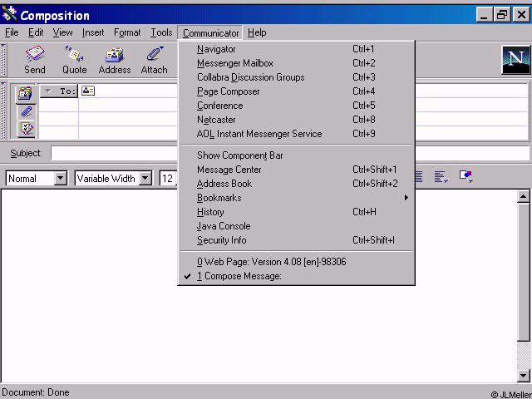Open the View menu

(63, 32)
